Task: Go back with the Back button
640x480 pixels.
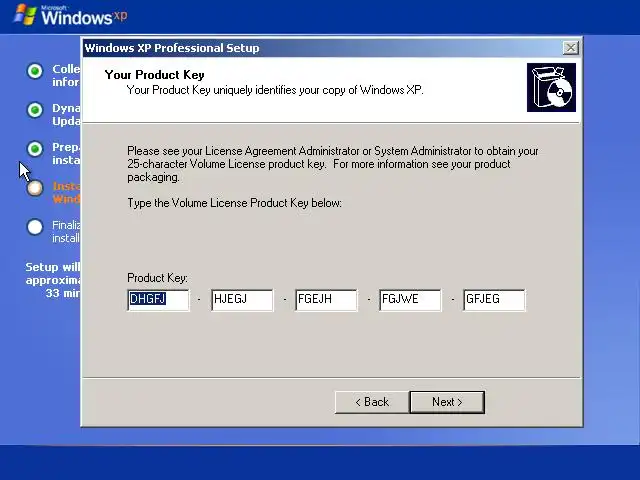Action: tap(372, 402)
